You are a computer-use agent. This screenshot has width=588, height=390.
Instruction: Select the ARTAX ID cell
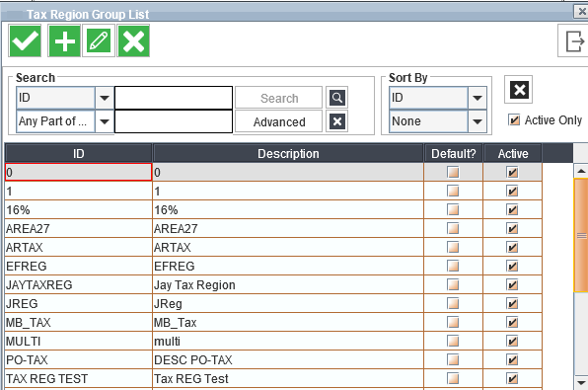click(x=78, y=247)
